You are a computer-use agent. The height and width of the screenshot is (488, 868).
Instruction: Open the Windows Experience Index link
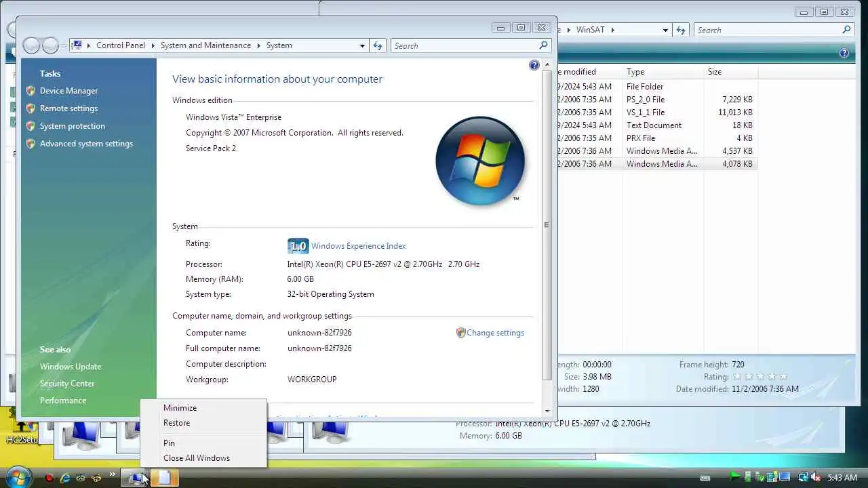pos(358,246)
